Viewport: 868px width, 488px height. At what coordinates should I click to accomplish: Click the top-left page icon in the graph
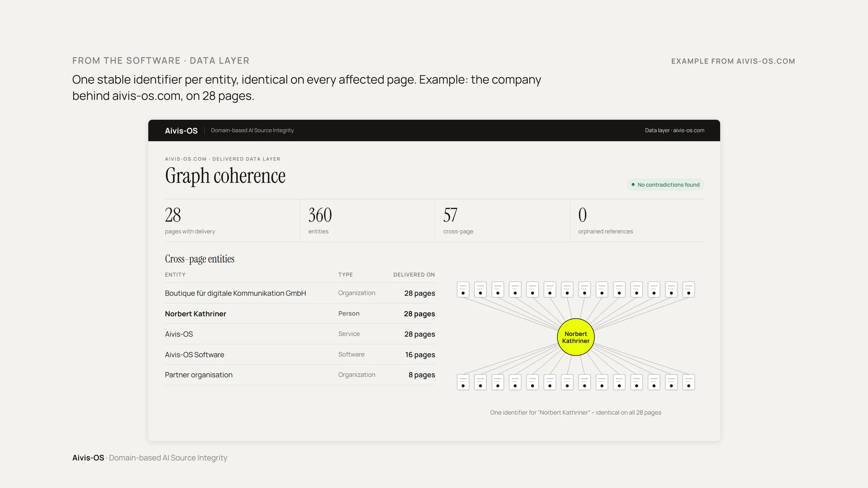pos(463,290)
